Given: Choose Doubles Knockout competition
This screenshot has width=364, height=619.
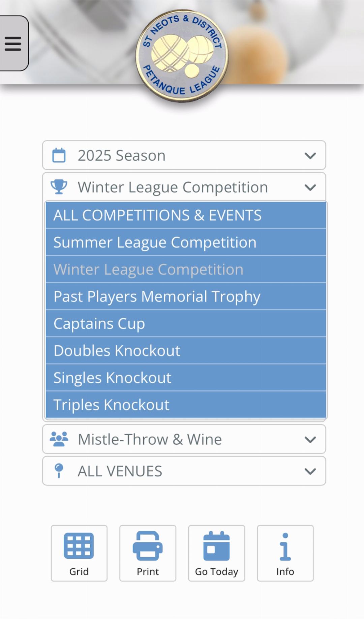Looking at the screenshot, I should [x=186, y=351].
